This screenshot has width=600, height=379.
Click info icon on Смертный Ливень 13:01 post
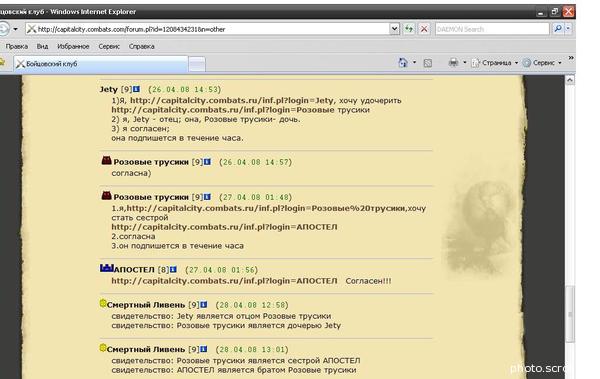(x=204, y=349)
